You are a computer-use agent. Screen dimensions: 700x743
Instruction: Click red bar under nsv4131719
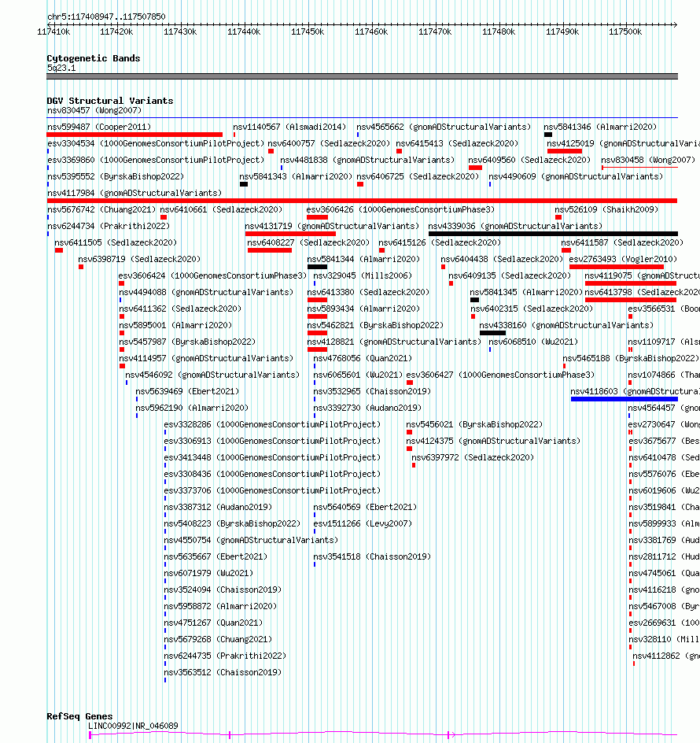[x=290, y=234]
